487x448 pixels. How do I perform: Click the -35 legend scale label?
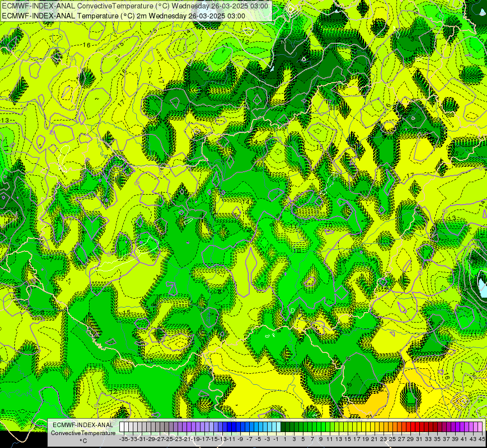[x=123, y=439]
